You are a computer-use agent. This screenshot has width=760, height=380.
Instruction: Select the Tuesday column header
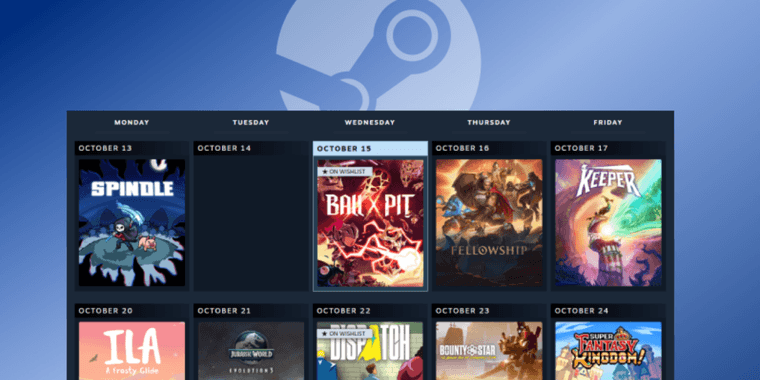coord(251,123)
